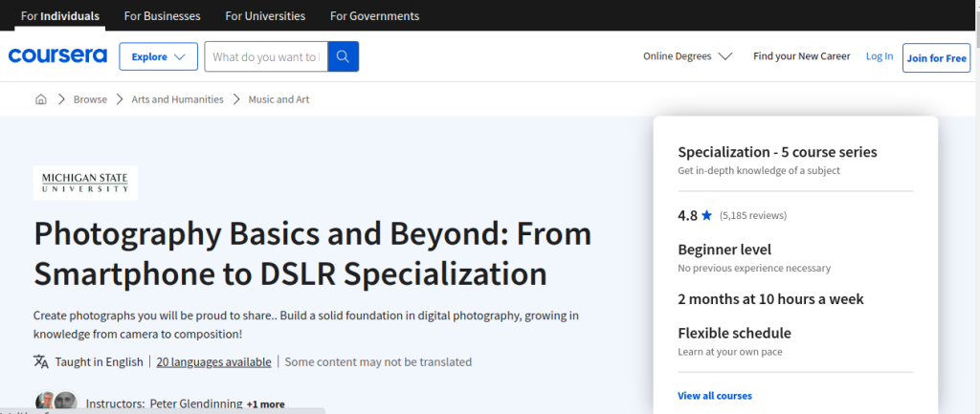
Task: Go to home via breadcrumb house icon
Action: (40, 99)
